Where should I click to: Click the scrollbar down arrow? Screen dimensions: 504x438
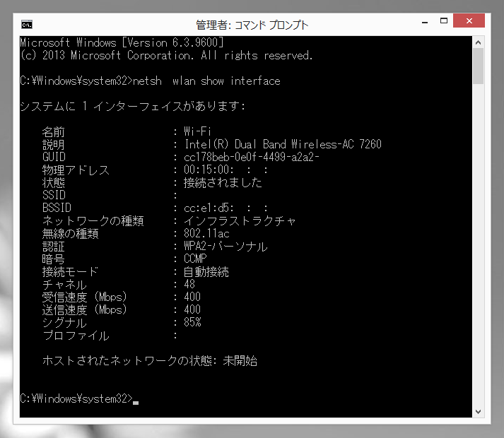pyautogui.click(x=479, y=412)
